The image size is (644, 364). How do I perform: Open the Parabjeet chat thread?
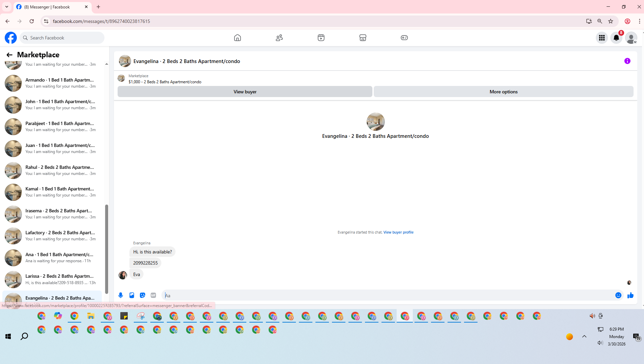coord(52,127)
